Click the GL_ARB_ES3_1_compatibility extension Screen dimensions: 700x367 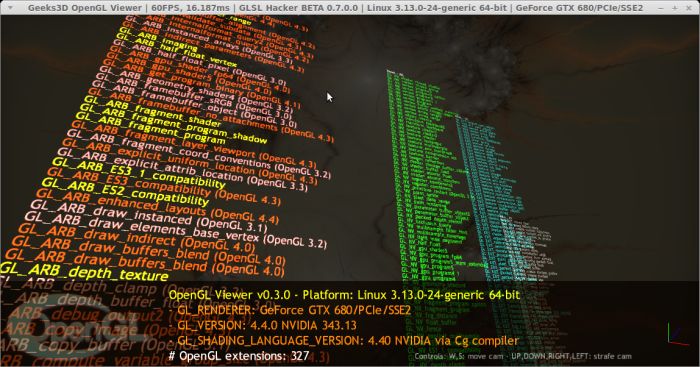pyautogui.click(x=139, y=174)
